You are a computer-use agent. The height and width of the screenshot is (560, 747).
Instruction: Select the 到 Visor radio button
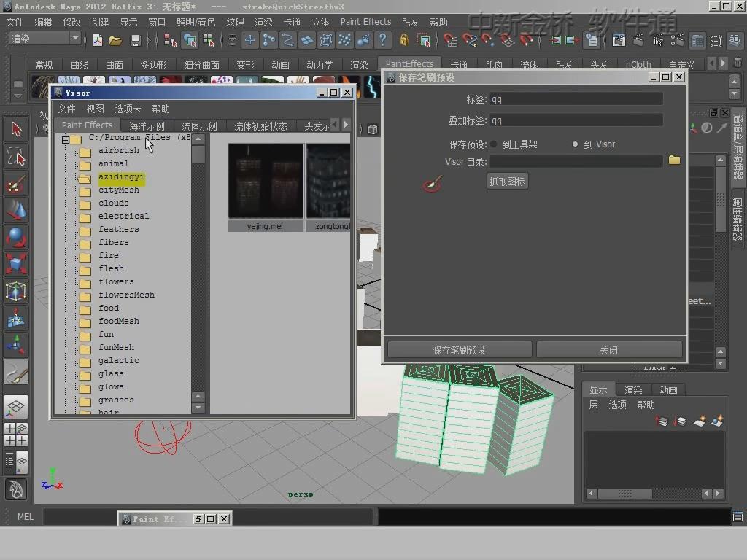575,144
